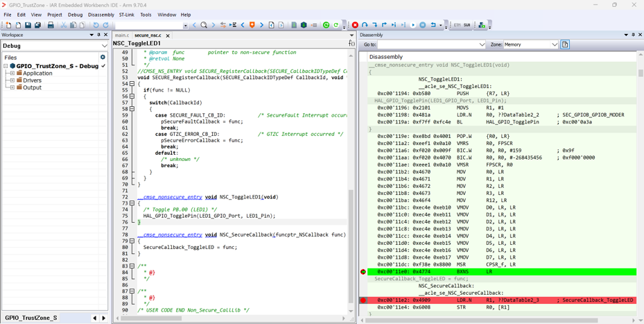This screenshot has width=644, height=324.
Task: Open the Zone Memory dropdown
Action: click(555, 44)
